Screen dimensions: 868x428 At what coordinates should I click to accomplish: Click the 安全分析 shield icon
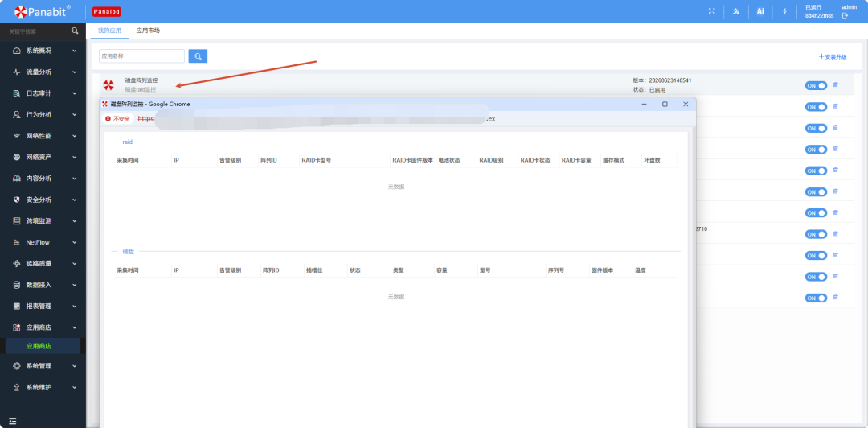point(17,200)
